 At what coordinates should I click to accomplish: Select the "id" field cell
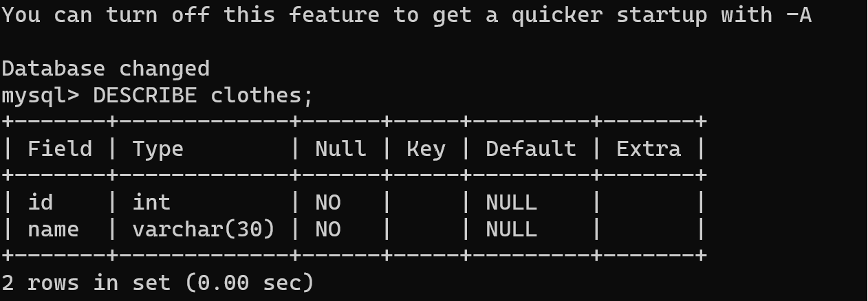[41, 203]
